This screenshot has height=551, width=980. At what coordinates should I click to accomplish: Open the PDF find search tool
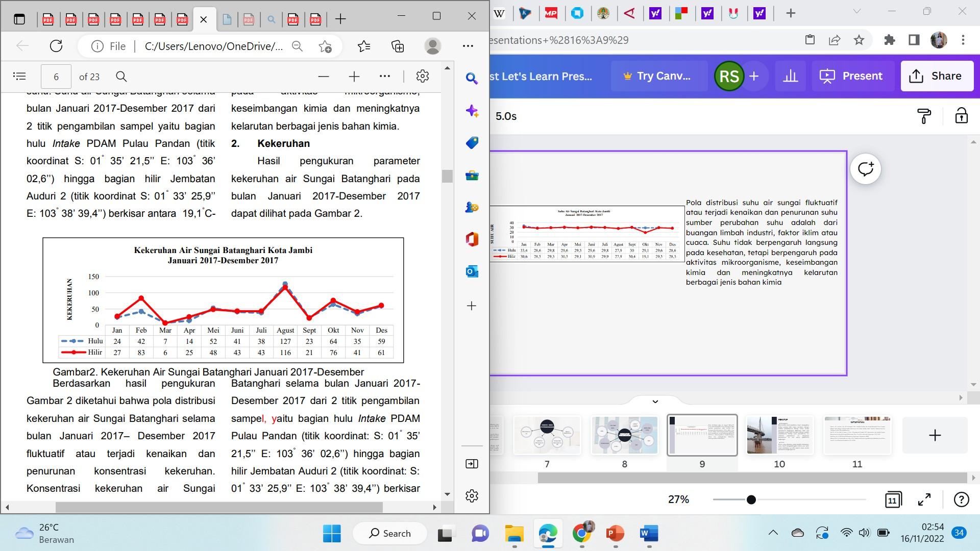(x=121, y=77)
